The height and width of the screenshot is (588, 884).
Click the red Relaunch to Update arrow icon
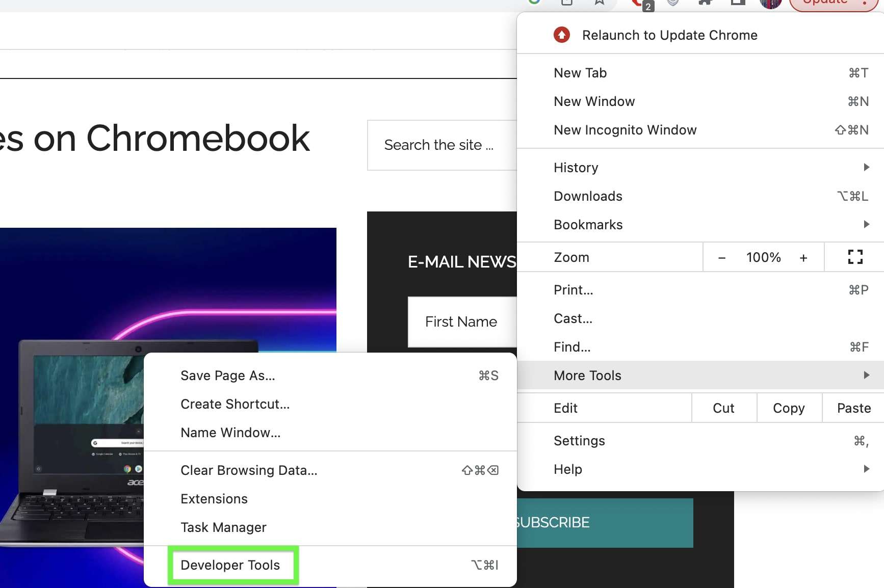[562, 35]
